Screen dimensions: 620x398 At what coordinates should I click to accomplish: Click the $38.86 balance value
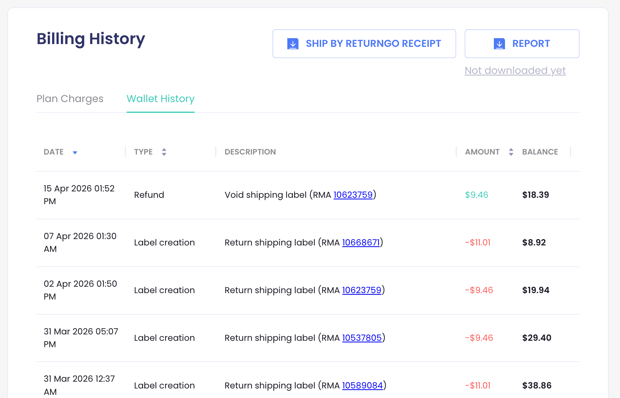(x=537, y=385)
